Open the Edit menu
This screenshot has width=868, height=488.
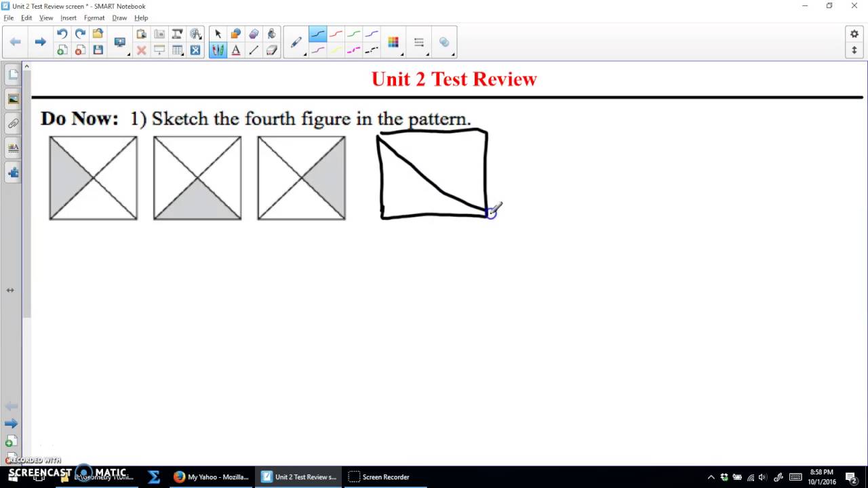click(26, 18)
